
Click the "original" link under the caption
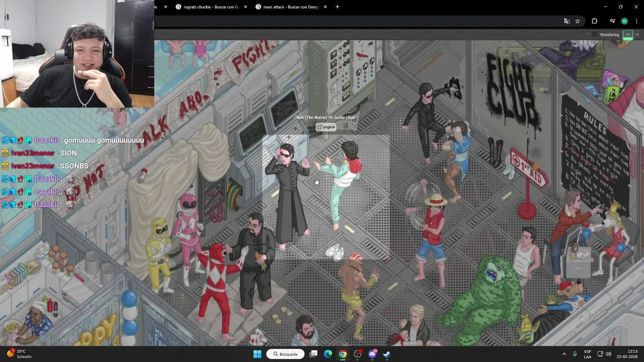point(326,127)
